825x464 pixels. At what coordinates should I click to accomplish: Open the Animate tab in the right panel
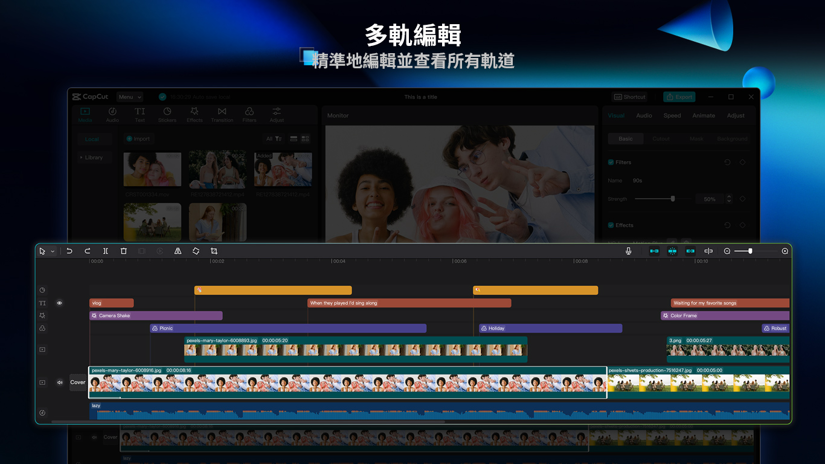point(703,116)
